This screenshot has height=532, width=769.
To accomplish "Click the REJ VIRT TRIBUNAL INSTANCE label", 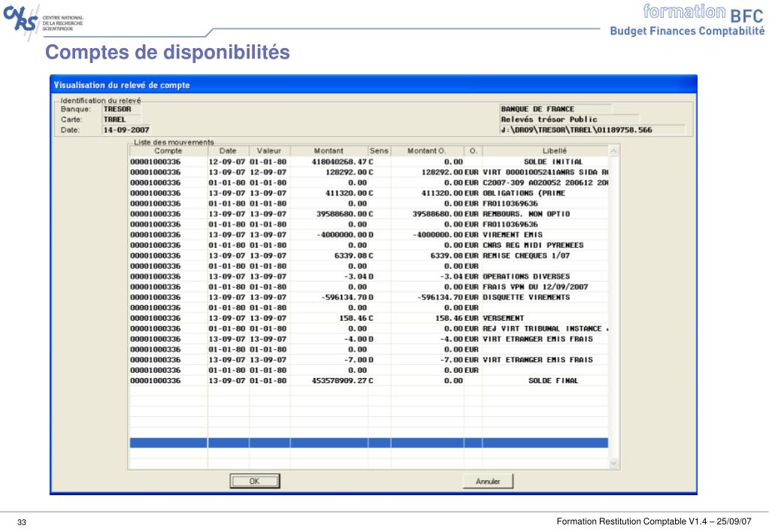I will click(545, 328).
